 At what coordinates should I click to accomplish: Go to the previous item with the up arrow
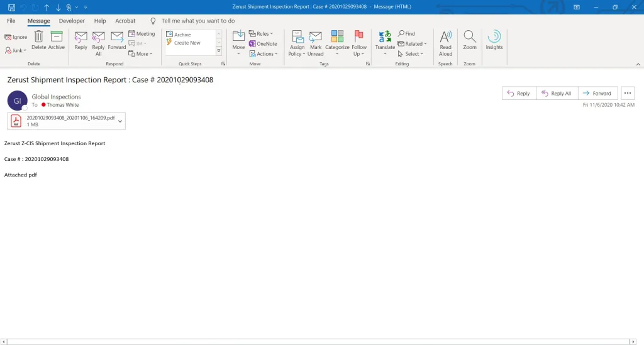click(47, 7)
